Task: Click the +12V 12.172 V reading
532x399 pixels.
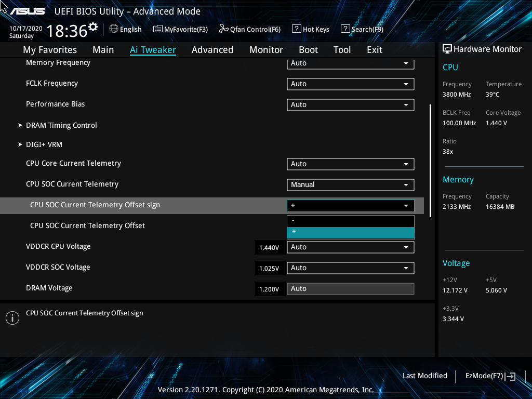Action: click(x=455, y=290)
